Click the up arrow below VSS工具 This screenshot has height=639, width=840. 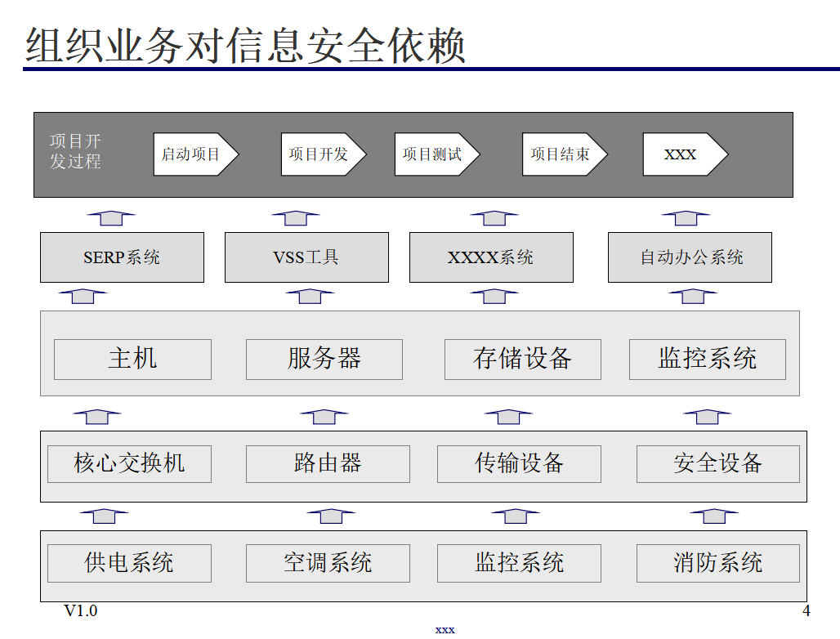click(311, 296)
